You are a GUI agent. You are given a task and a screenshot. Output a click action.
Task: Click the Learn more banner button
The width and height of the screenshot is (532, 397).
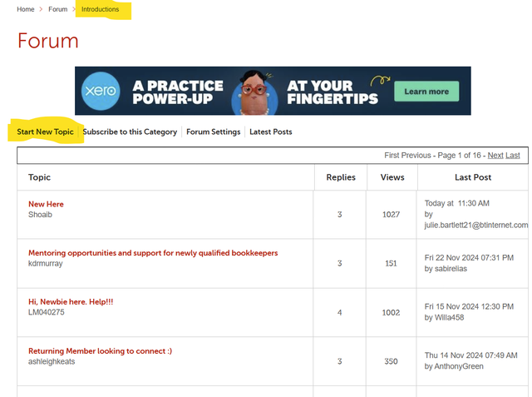[426, 92]
